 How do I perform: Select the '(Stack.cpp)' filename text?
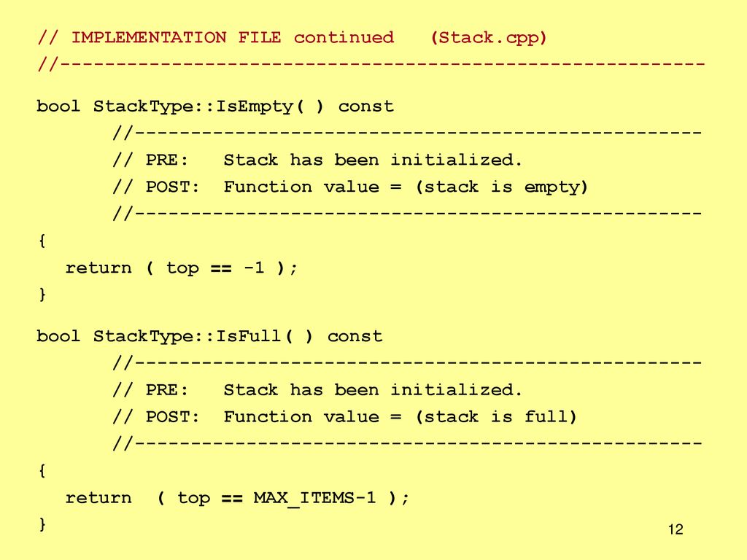(489, 38)
